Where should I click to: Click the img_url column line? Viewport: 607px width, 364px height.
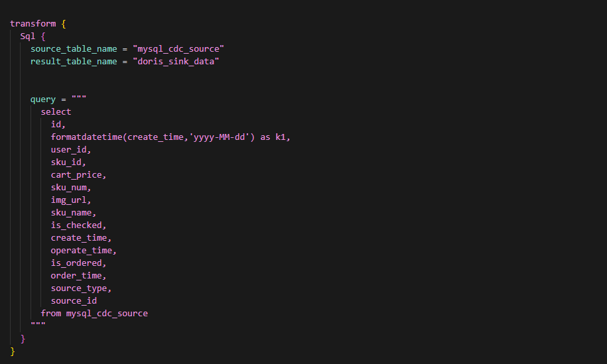[71, 200]
